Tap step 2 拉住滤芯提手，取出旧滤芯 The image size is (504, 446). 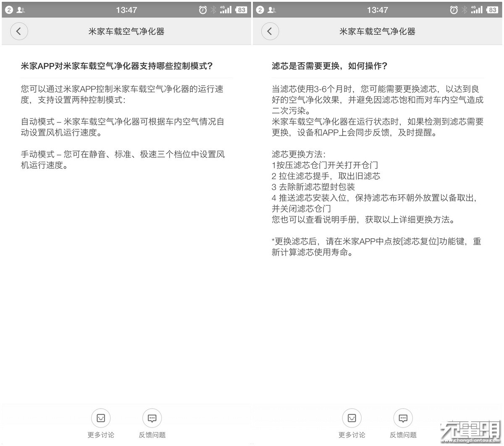326,176
